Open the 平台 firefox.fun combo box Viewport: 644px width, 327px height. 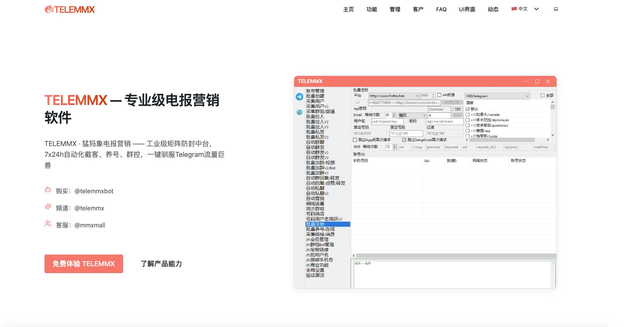click(x=394, y=96)
